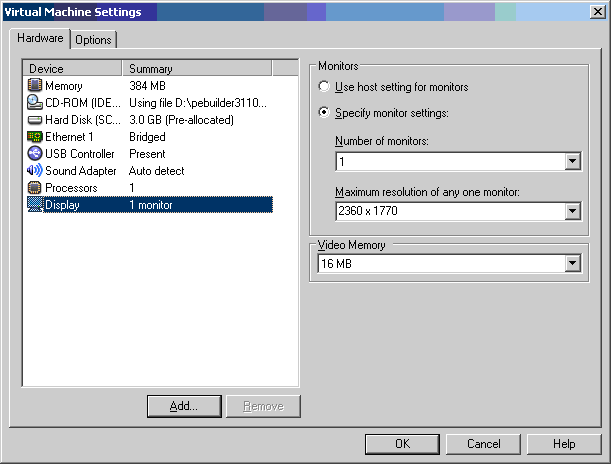Open the Video Memory dropdown
The width and height of the screenshot is (611, 464).
coord(572,264)
